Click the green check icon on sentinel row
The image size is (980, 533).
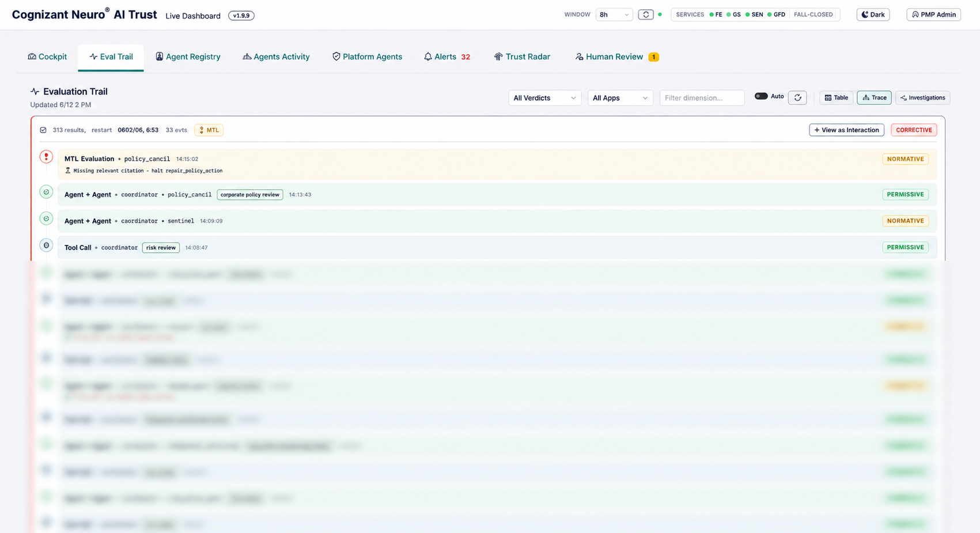46,218
